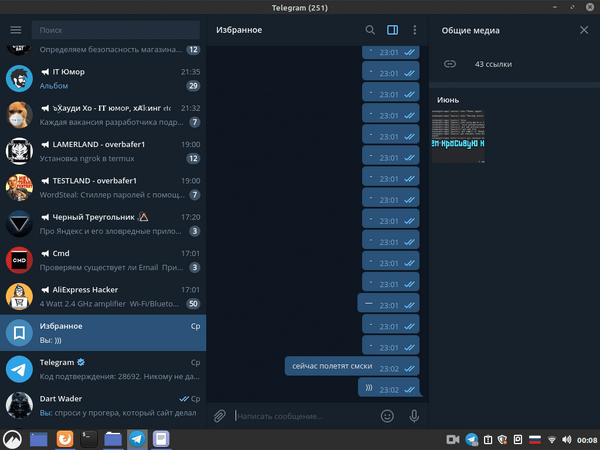Close the Общие медиа panel
This screenshot has height=450, width=600.
584,30
